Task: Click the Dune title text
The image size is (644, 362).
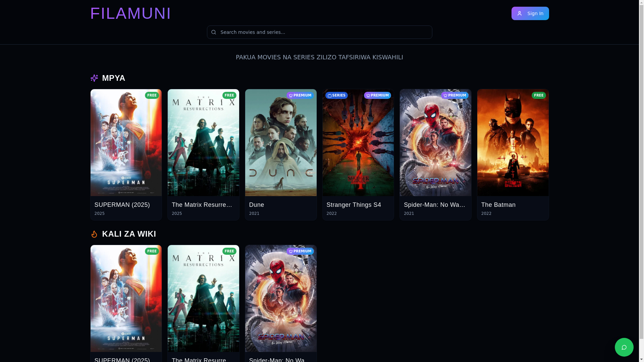Action: tap(257, 205)
